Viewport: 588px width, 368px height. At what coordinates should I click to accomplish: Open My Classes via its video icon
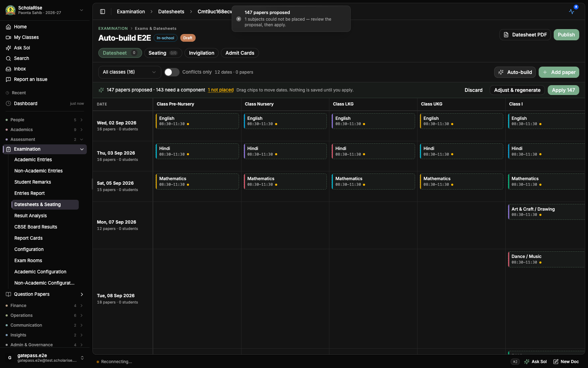[8, 37]
